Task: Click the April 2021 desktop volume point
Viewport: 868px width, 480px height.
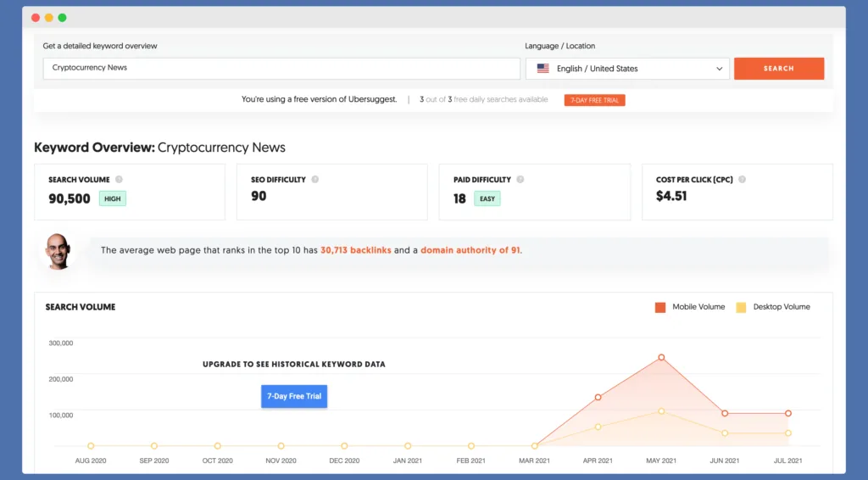Action: [x=598, y=427]
